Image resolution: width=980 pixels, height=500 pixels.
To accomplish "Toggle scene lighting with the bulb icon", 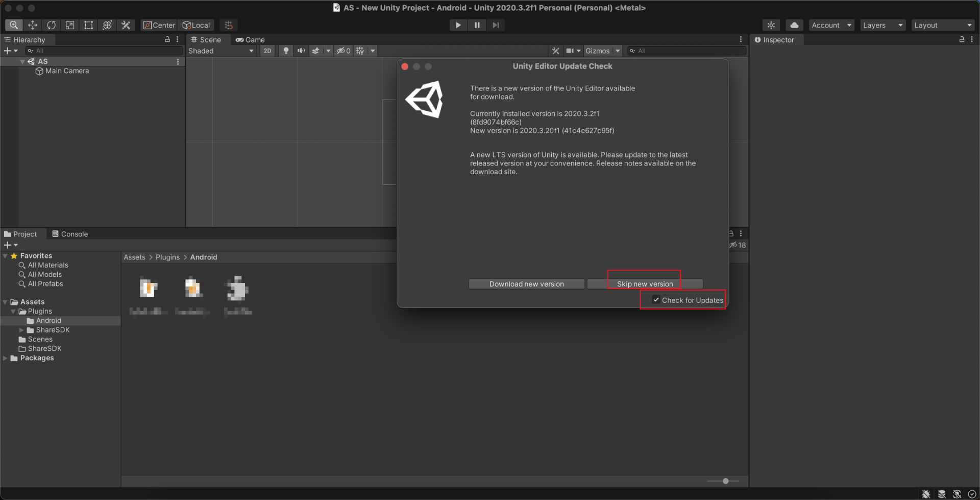I will (x=286, y=51).
